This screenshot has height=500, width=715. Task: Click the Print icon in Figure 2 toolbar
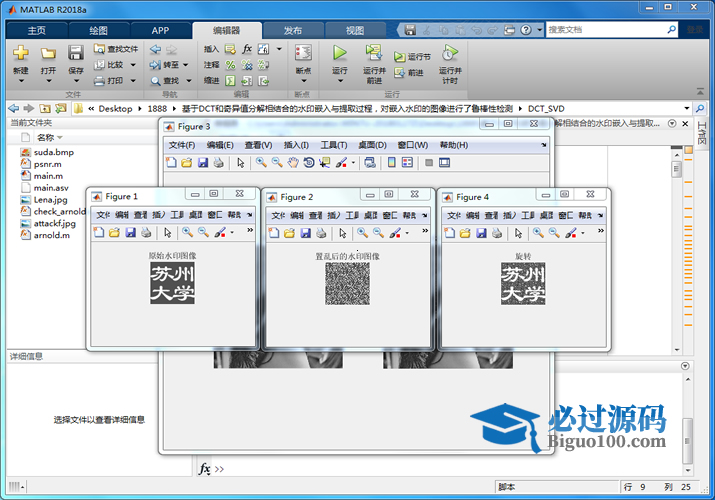[x=319, y=232]
